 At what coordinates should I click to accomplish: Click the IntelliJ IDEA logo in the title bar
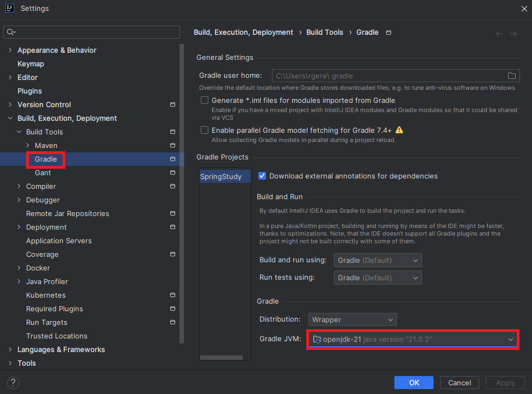pos(10,8)
